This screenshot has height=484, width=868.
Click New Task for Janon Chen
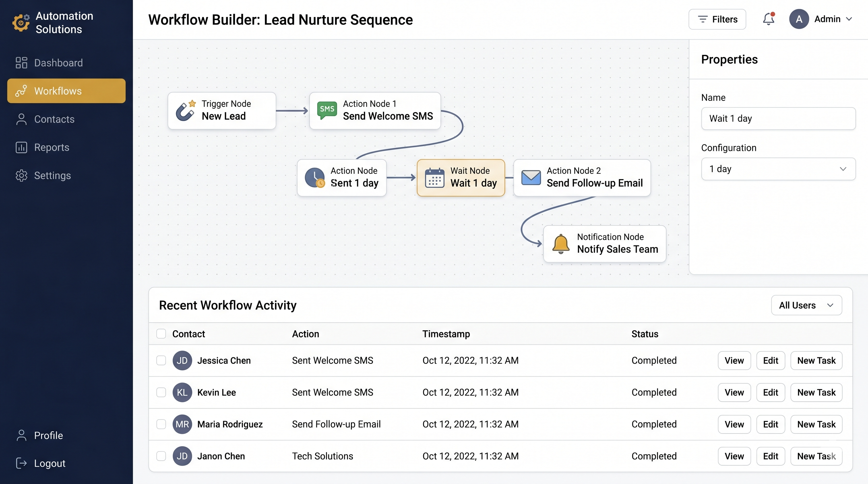(817, 456)
